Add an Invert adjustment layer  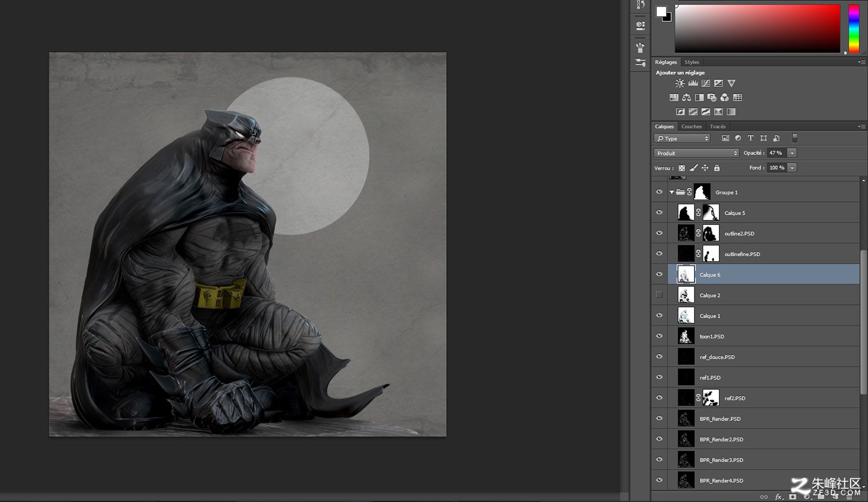681,112
